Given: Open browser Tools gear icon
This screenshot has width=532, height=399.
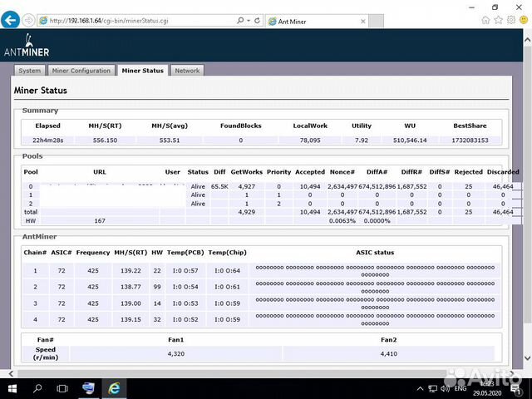Looking at the screenshot, I should pyautogui.click(x=511, y=20).
